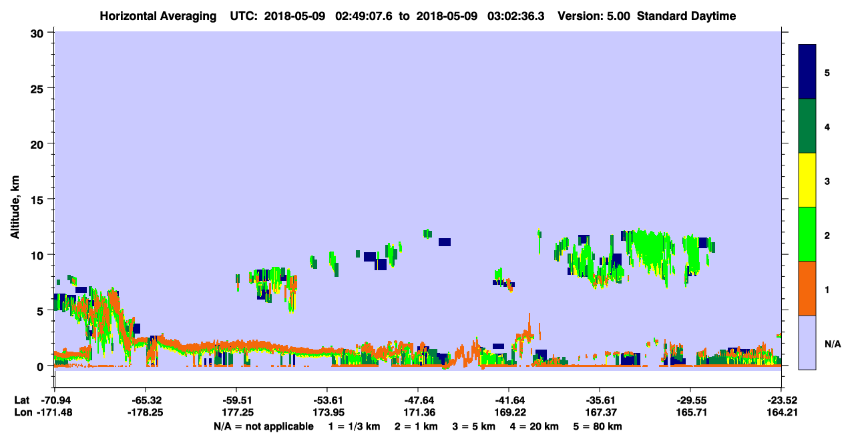
Task: Click the latitude value -70.94
Action: pyautogui.click(x=55, y=400)
